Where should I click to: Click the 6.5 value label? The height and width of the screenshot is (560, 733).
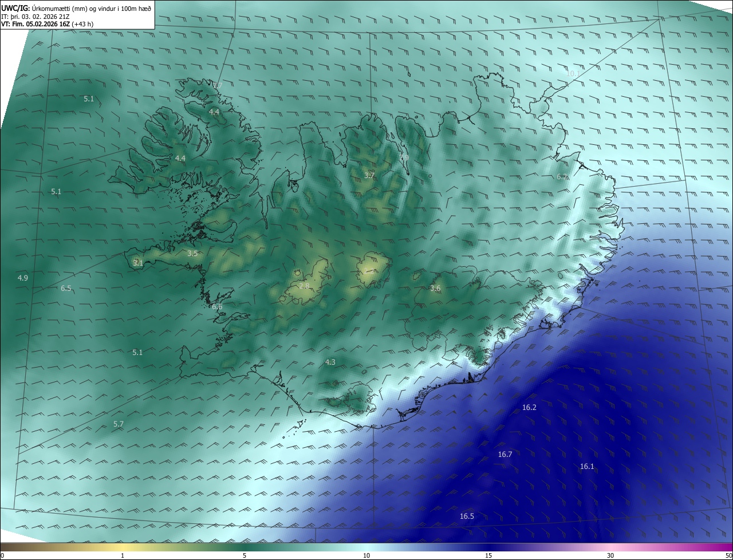tap(66, 288)
